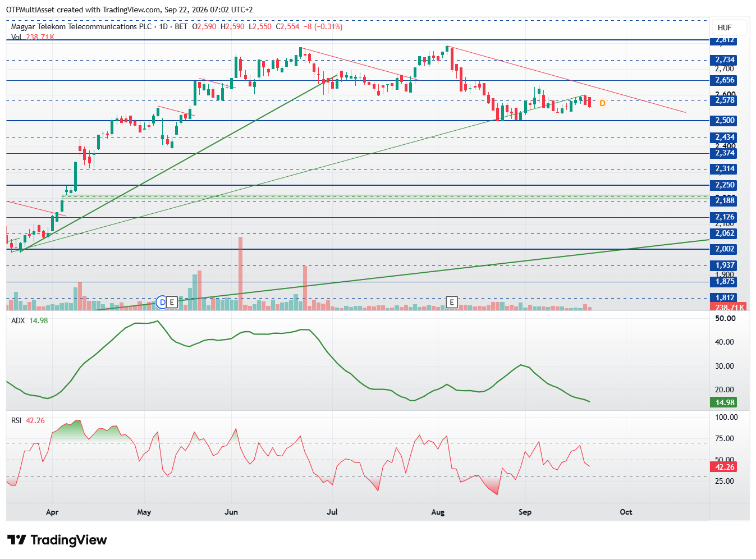Click the 2,500 price label
This screenshot has width=756, height=559.
tap(725, 121)
